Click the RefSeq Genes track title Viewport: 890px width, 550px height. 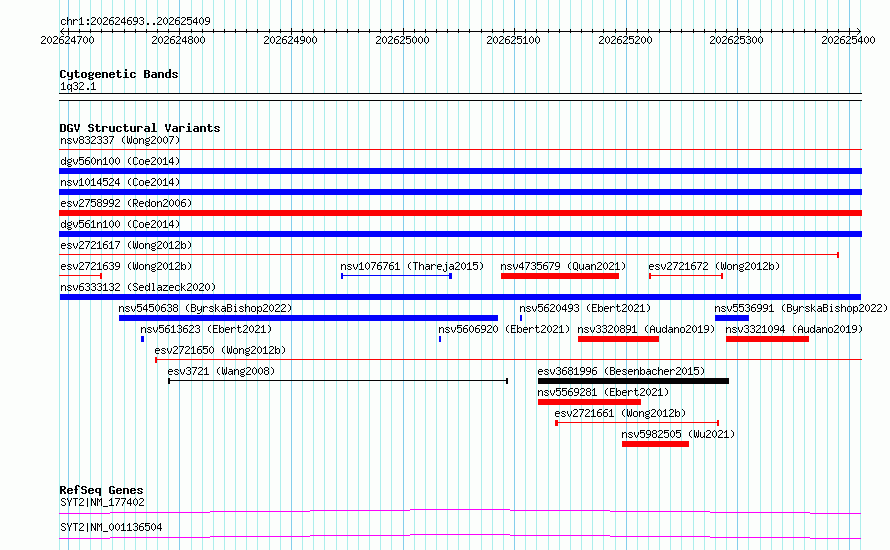click(x=102, y=490)
